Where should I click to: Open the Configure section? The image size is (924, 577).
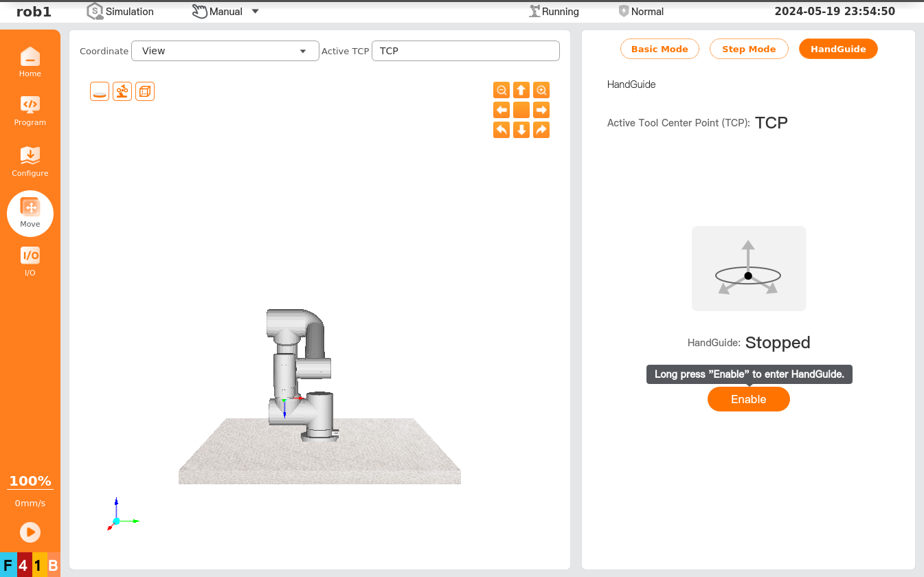30,161
